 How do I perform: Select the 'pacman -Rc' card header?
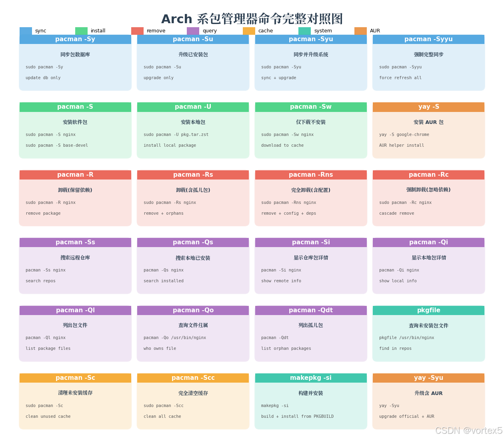point(428,175)
